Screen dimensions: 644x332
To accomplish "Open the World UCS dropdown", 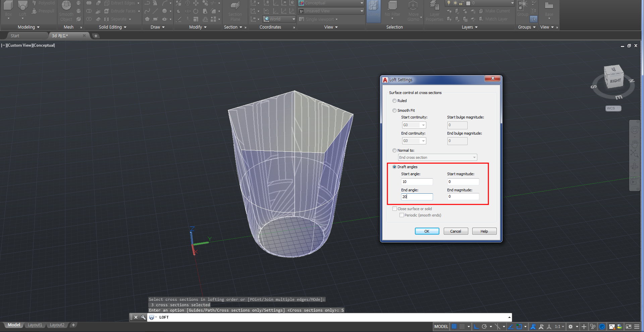I will [x=279, y=19].
